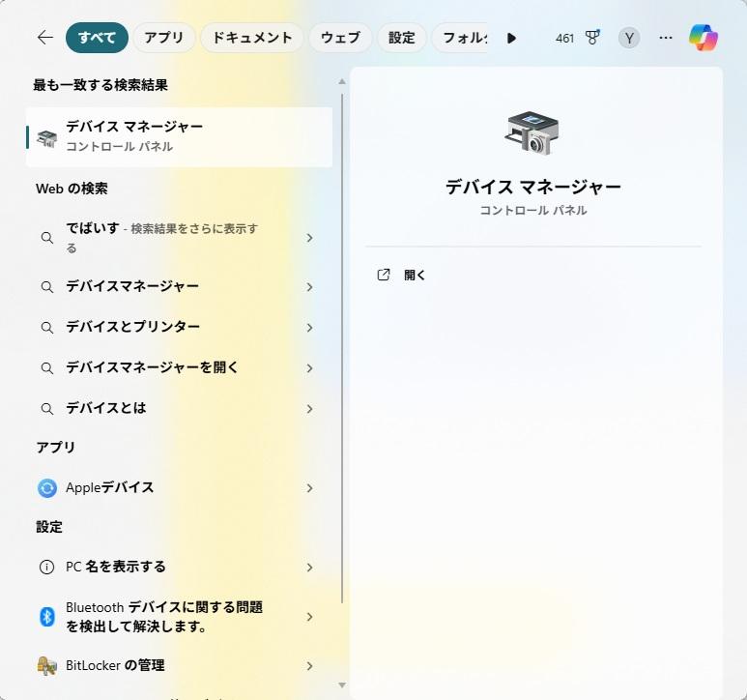Click the info icon for PC 名を表示する
This screenshot has width=747, height=700.
coord(46,567)
